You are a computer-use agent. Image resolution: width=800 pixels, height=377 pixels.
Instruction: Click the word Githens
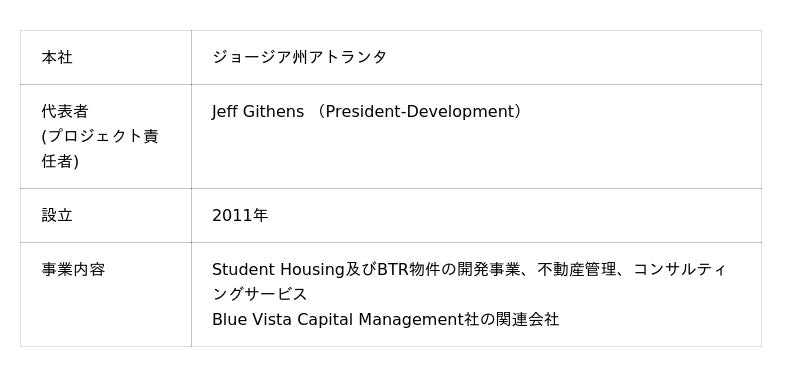(273, 111)
